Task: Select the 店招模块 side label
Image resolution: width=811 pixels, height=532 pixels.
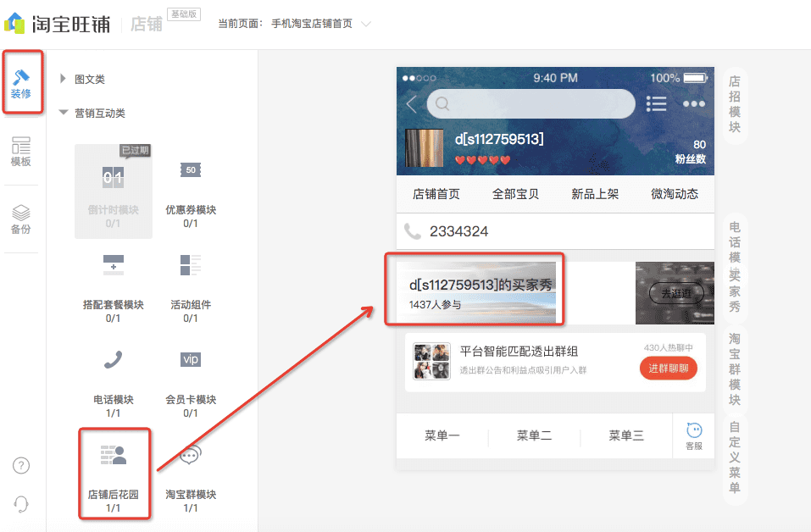Action: (x=735, y=104)
